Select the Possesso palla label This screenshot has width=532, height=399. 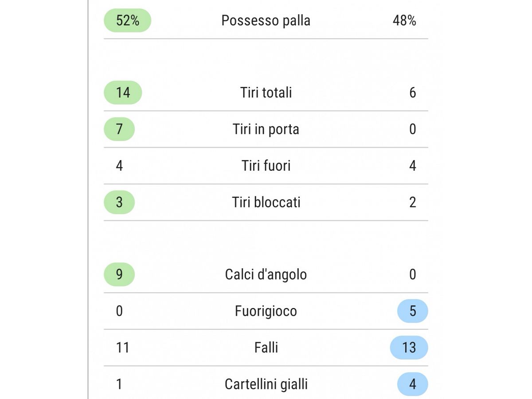(266, 20)
